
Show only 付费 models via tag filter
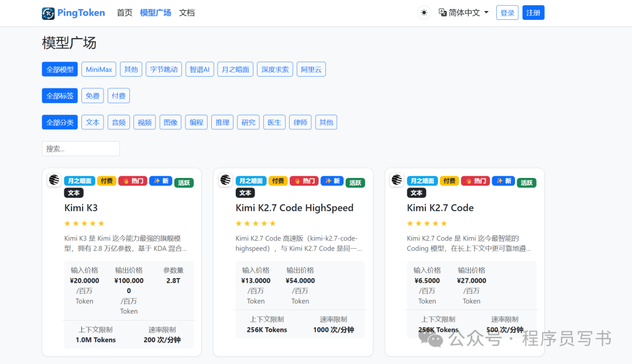click(118, 96)
